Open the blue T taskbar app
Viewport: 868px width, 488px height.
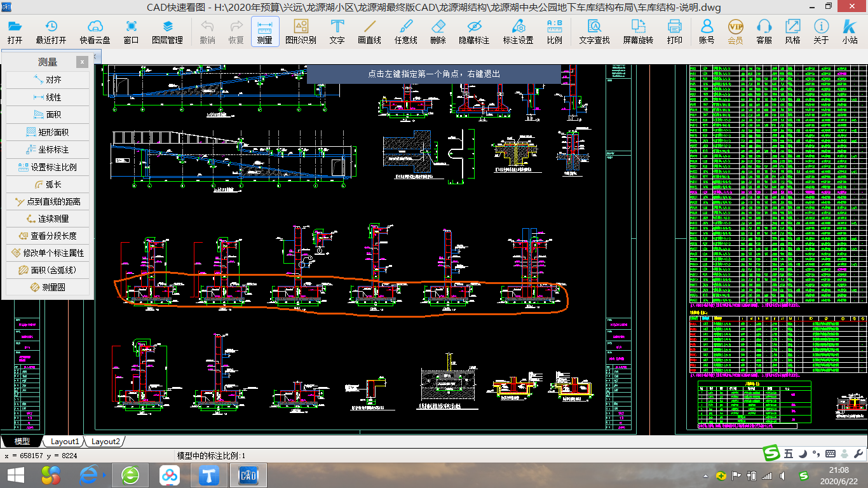point(209,475)
